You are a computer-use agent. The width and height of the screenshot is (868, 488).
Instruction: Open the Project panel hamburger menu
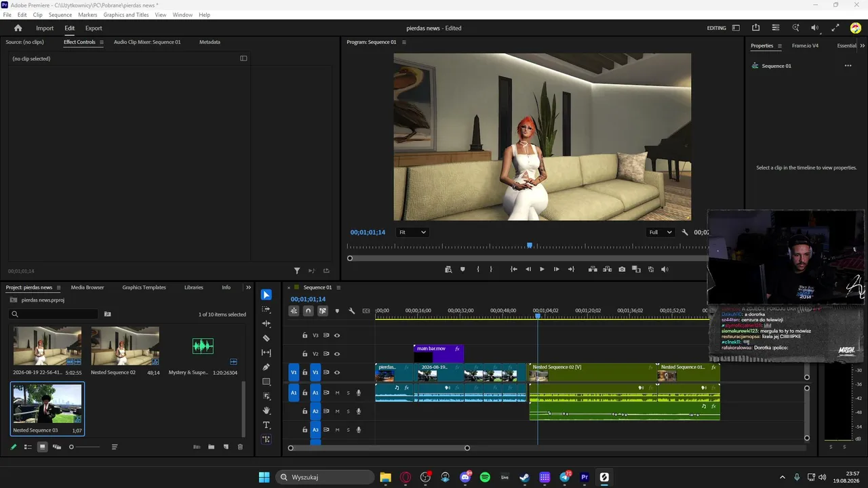[58, 287]
